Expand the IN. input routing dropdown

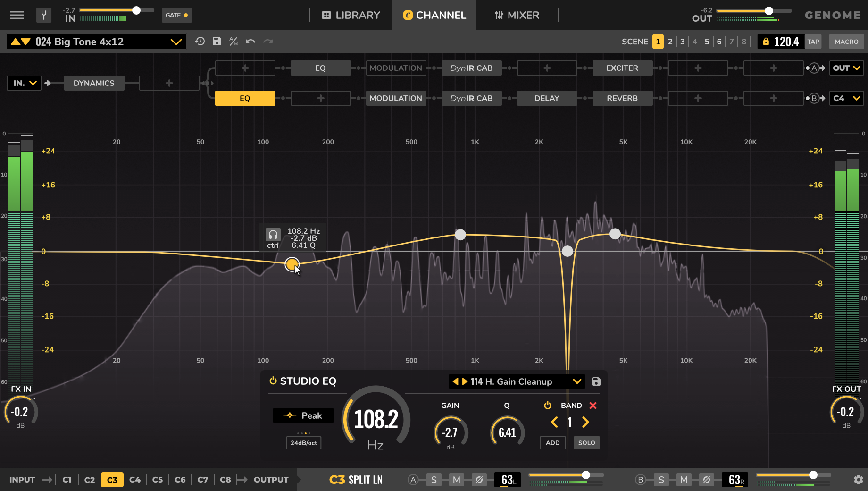24,83
